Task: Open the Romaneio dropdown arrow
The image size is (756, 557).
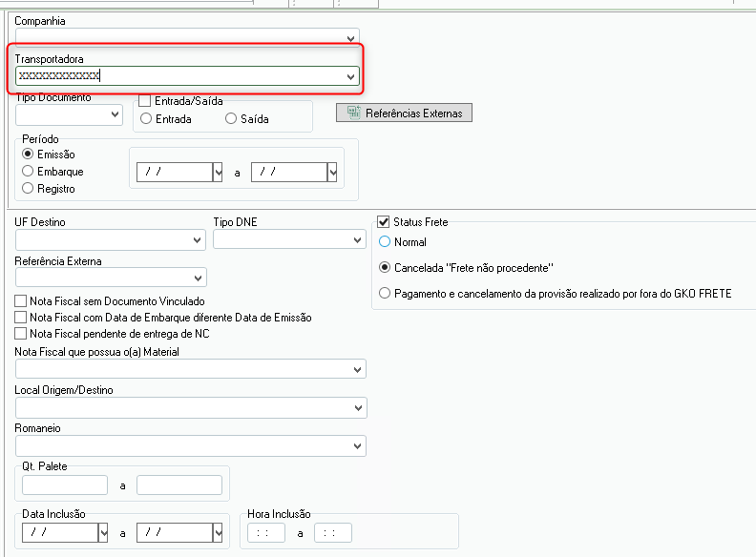Action: [358, 445]
